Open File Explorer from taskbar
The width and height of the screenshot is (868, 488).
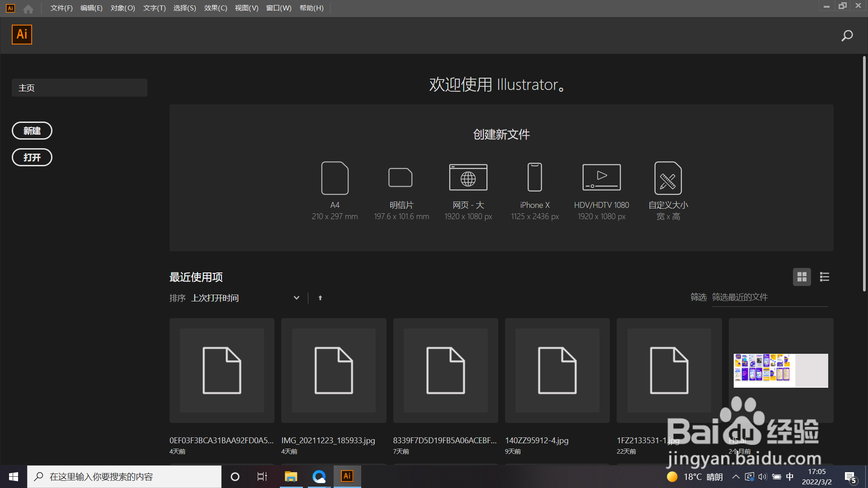pos(291,477)
